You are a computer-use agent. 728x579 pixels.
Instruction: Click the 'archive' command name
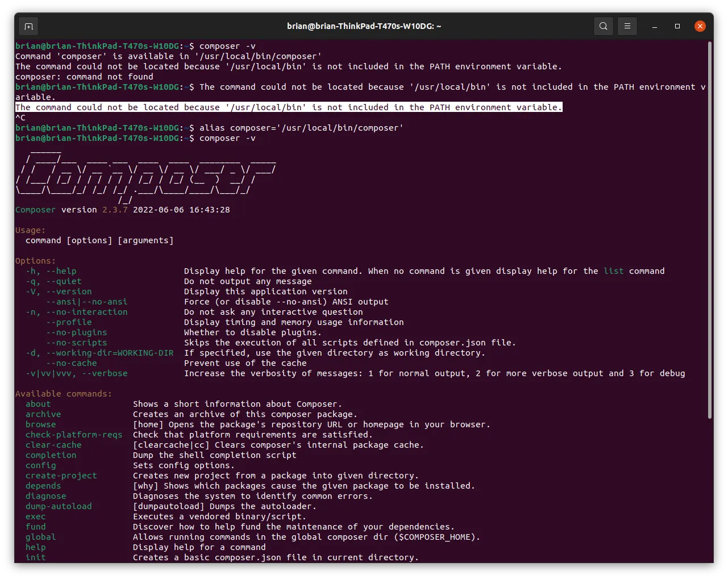(x=43, y=414)
